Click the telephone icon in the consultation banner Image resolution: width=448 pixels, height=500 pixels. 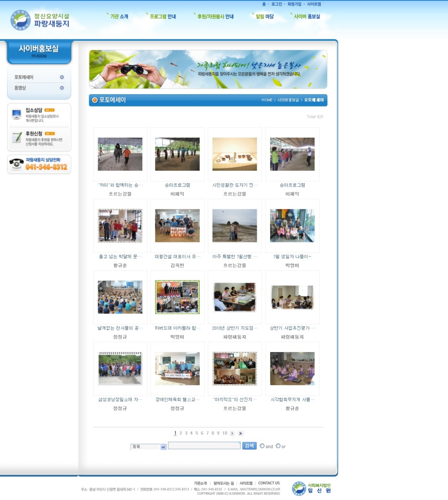tap(17, 164)
